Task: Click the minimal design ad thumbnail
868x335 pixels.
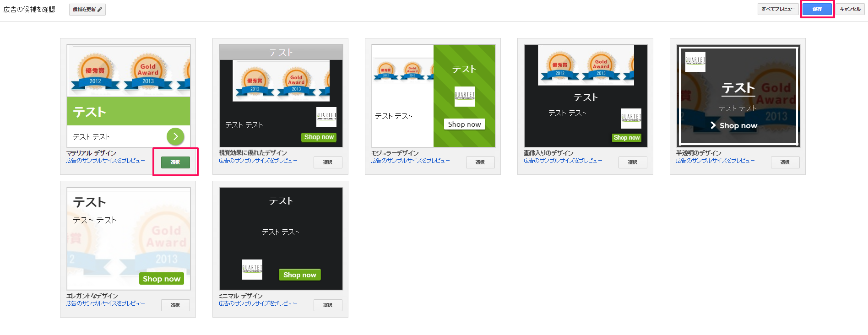Action: click(281, 238)
